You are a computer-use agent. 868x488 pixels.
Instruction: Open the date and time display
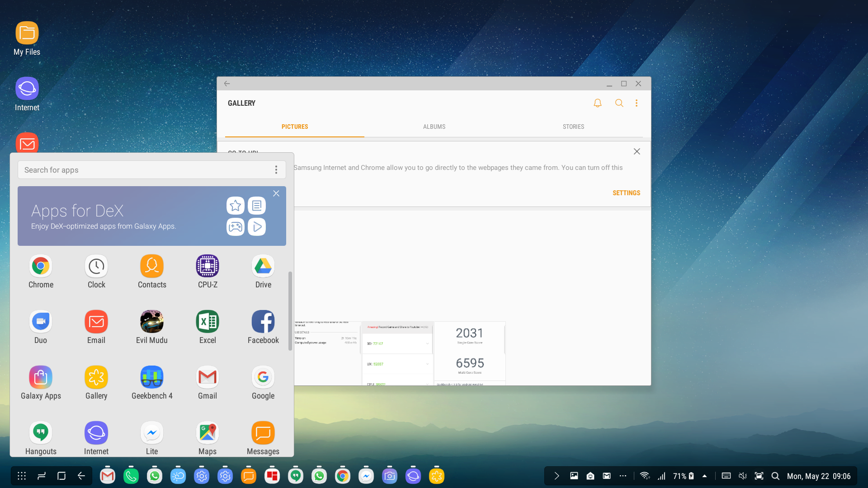819,476
